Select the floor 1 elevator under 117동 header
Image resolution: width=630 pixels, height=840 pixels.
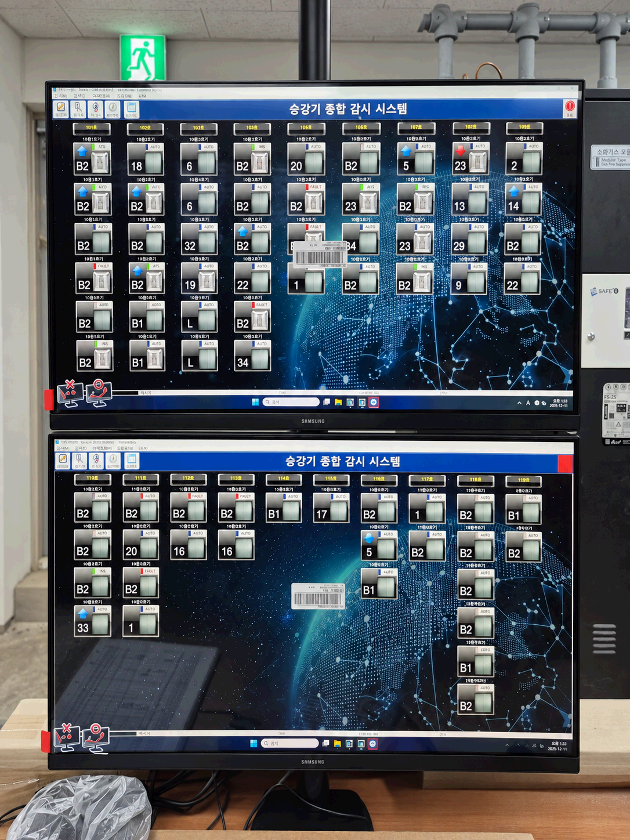point(427,508)
